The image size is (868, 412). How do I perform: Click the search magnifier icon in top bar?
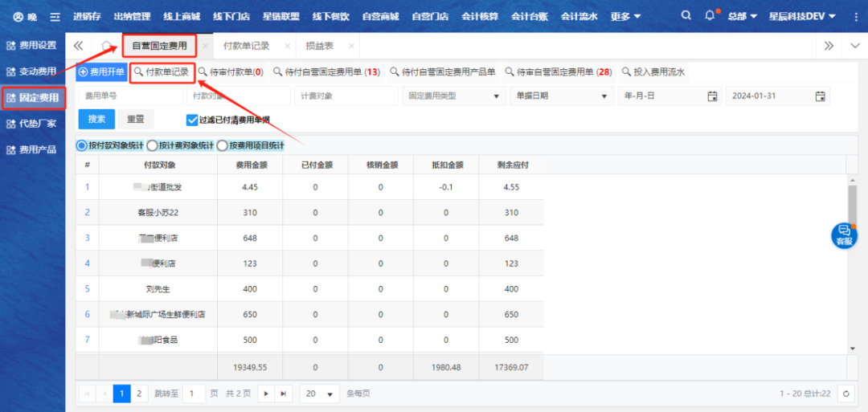click(x=685, y=16)
